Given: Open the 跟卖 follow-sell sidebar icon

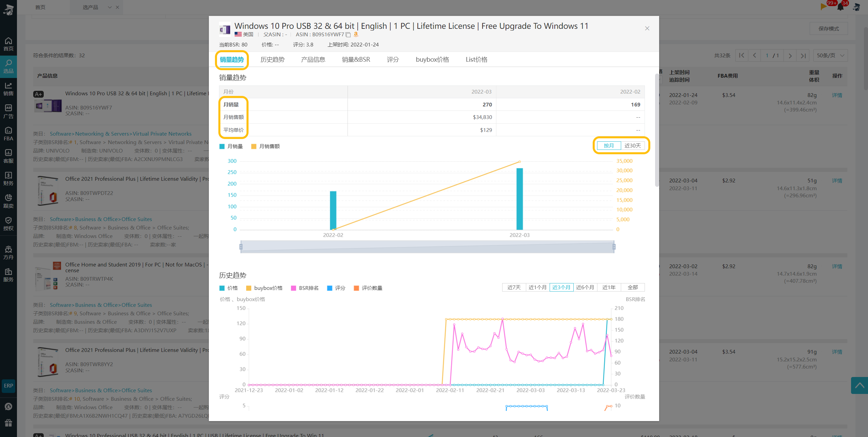Looking at the screenshot, I should (8, 201).
